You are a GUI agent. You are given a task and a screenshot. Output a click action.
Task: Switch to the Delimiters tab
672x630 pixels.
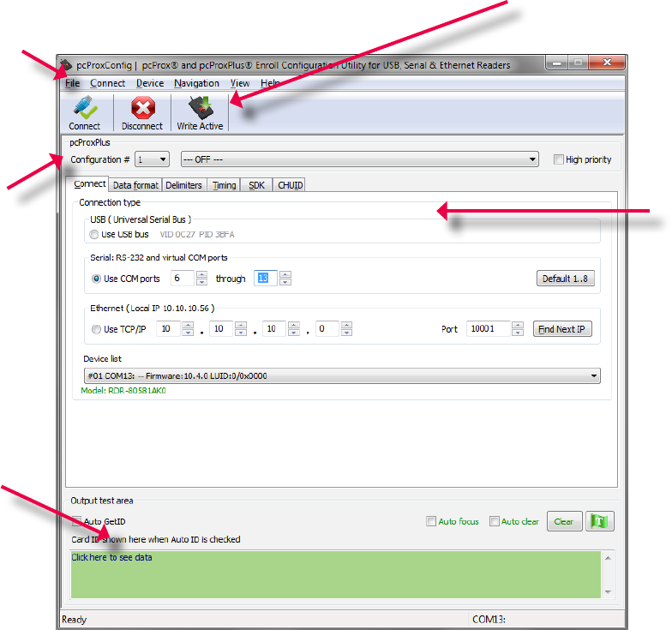tap(183, 185)
